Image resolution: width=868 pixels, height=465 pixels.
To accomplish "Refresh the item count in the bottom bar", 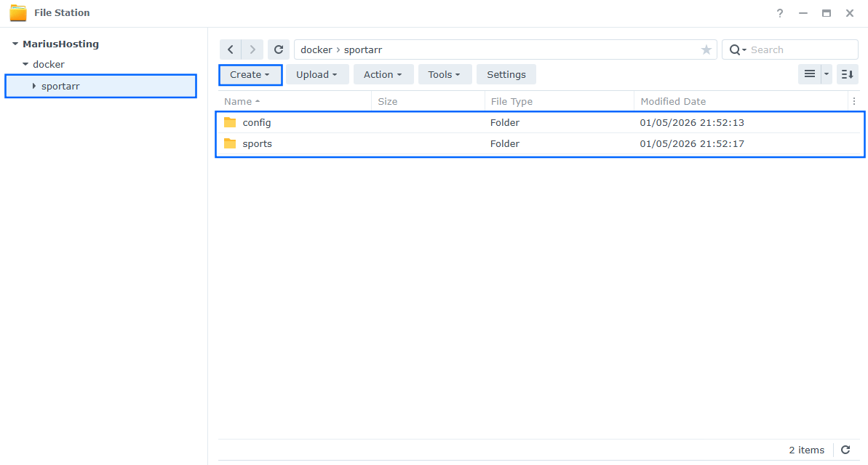I will click(845, 450).
